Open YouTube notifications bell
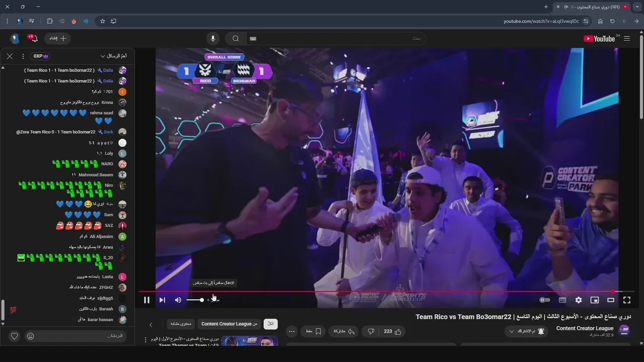The height and width of the screenshot is (362, 644). click(x=34, y=38)
